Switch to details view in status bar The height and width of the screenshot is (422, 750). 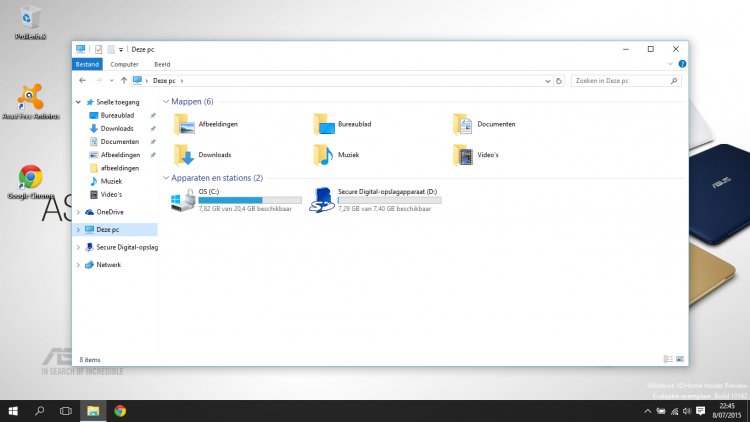coord(668,358)
